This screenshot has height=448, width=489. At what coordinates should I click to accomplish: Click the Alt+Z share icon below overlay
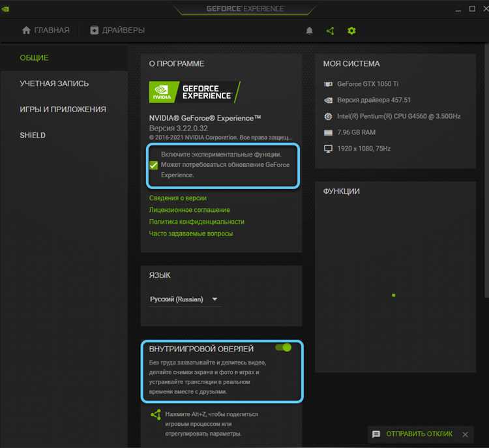[x=156, y=415]
